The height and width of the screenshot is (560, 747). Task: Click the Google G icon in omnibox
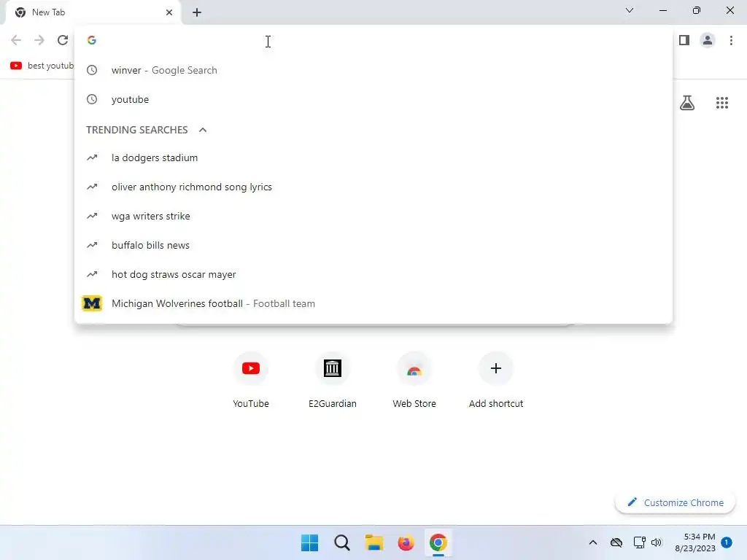pos(92,40)
